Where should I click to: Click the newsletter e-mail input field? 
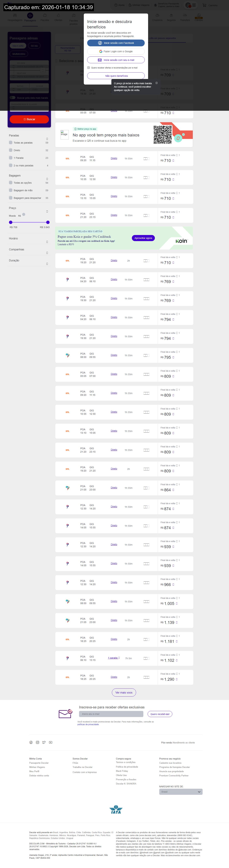tap(111, 714)
